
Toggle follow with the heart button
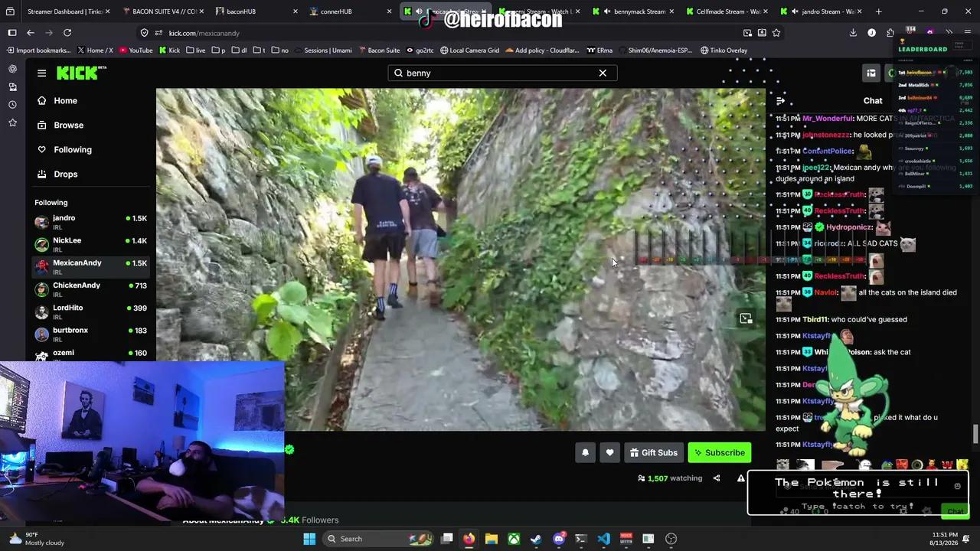pos(609,452)
